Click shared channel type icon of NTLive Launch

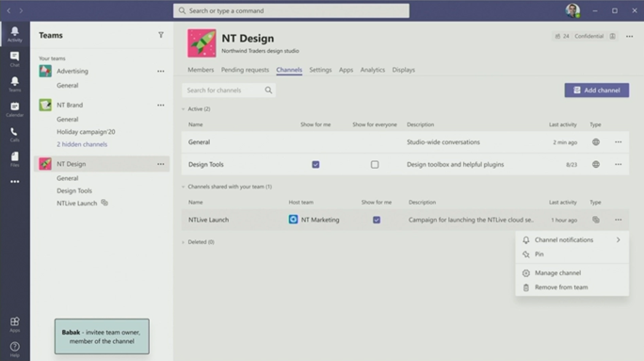point(596,220)
